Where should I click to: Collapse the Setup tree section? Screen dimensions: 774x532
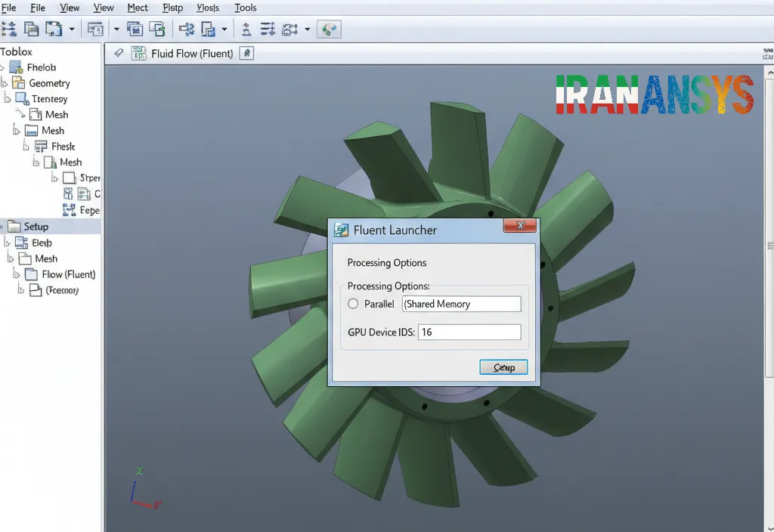tap(2, 227)
